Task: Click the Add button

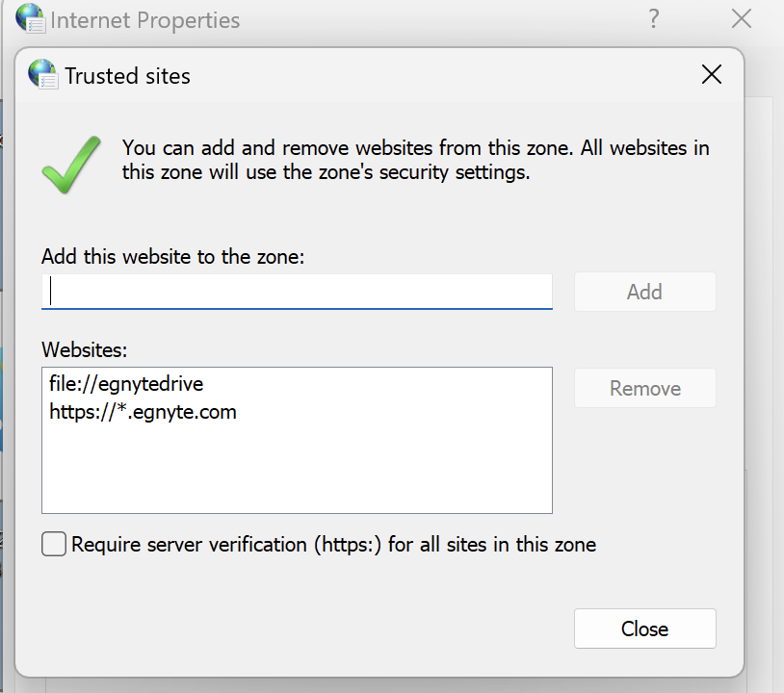Action: pyautogui.click(x=644, y=292)
